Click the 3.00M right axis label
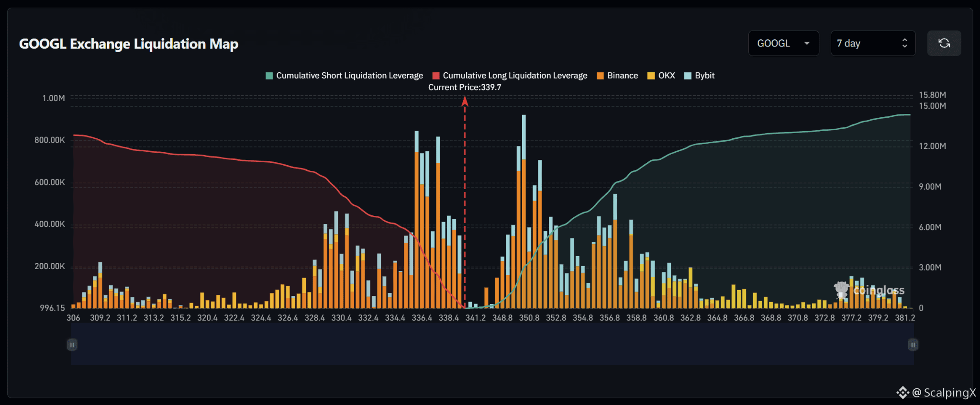 click(x=930, y=268)
